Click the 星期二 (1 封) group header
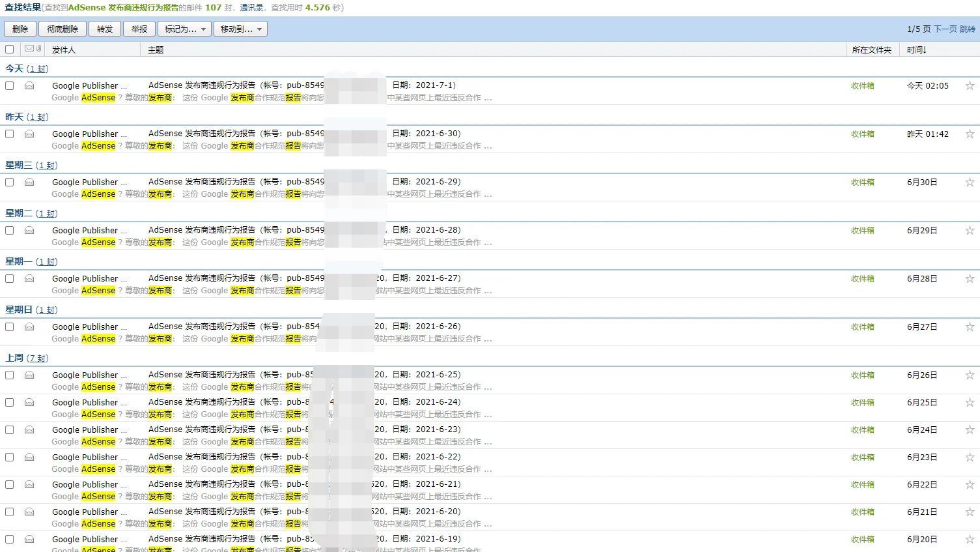980x552 pixels. coord(31,213)
